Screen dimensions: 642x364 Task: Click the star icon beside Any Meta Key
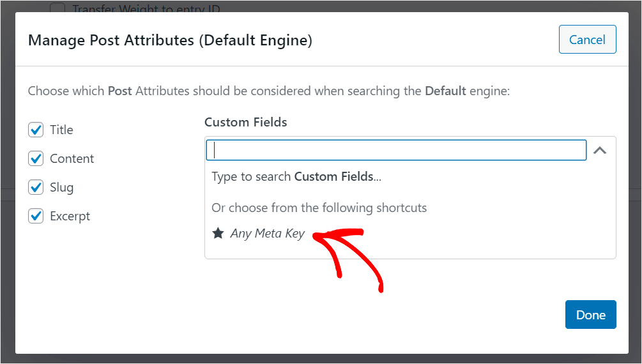pos(218,233)
